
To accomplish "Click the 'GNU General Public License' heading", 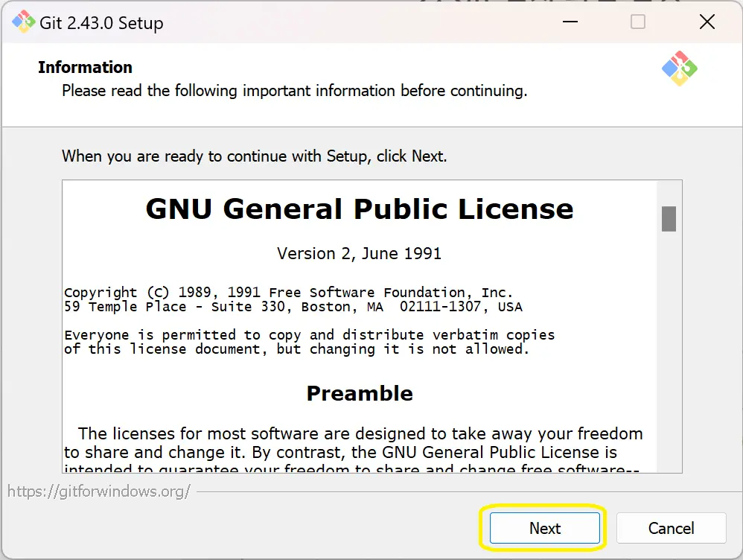I will click(360, 209).
